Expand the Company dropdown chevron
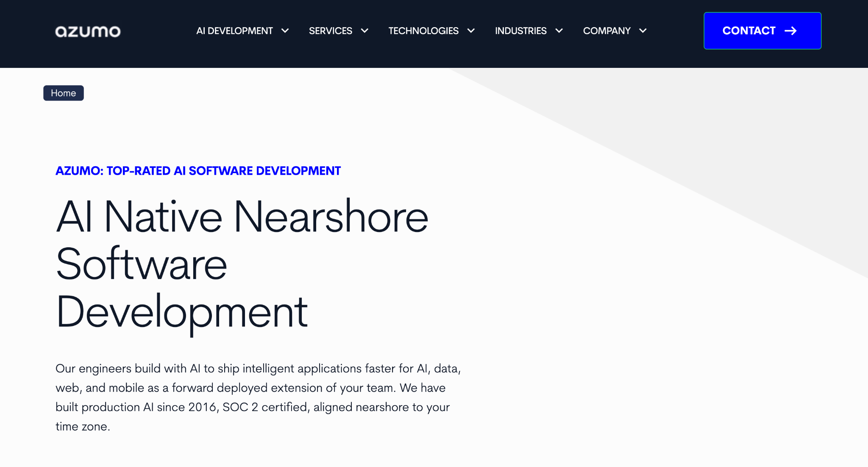868x467 pixels. (x=643, y=31)
